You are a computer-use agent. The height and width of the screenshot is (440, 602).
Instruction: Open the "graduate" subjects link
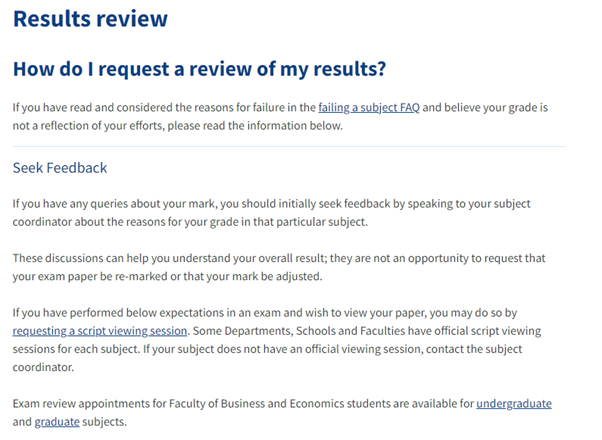(56, 422)
